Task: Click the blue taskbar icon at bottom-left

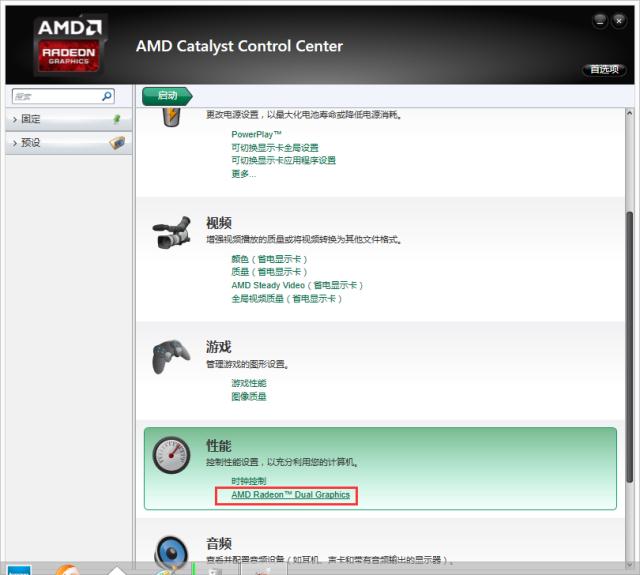Action: (x=19, y=570)
